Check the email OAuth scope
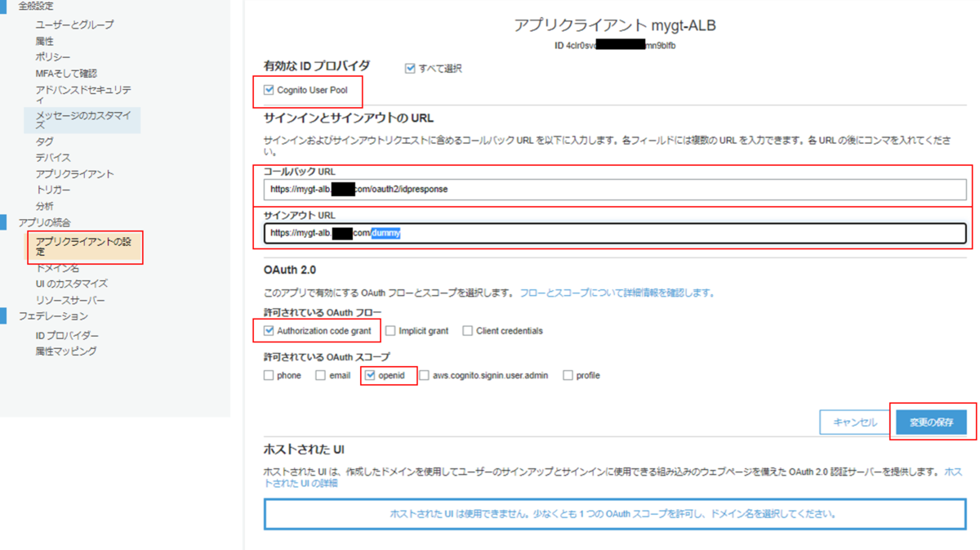The image size is (980, 550). [321, 375]
